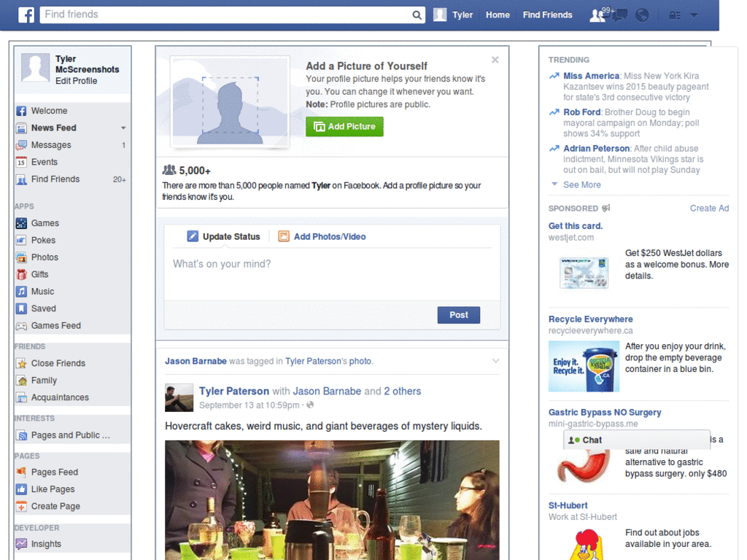747x560 pixels.
Task: Open Photos in the Apps section
Action: click(43, 257)
